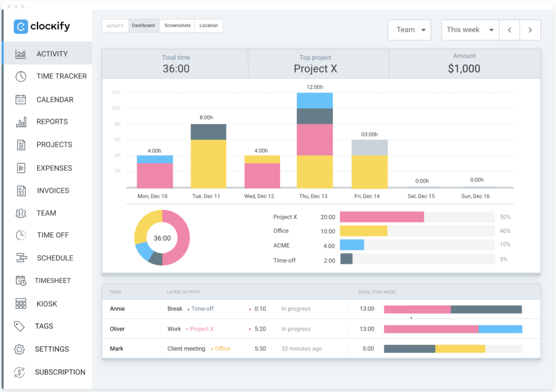
Task: Click the Wed, Dec 12 bar
Action: click(x=262, y=172)
